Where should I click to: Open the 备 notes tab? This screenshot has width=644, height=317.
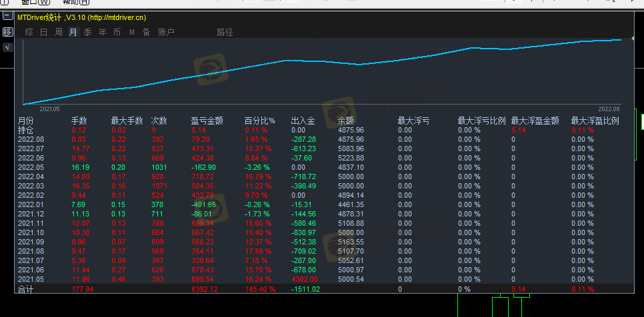point(146,32)
